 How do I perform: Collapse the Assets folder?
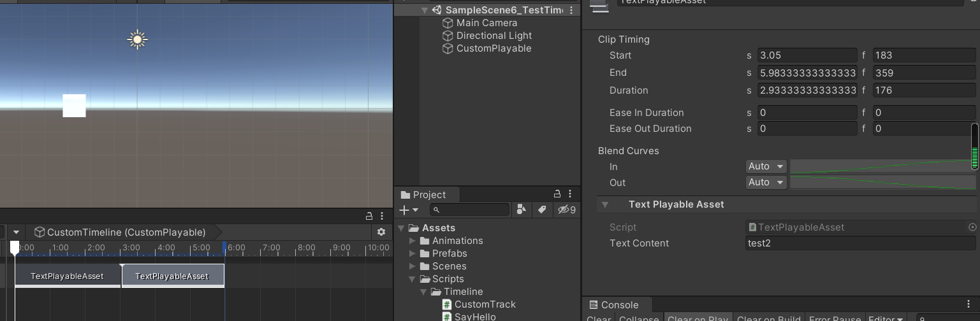[401, 228]
